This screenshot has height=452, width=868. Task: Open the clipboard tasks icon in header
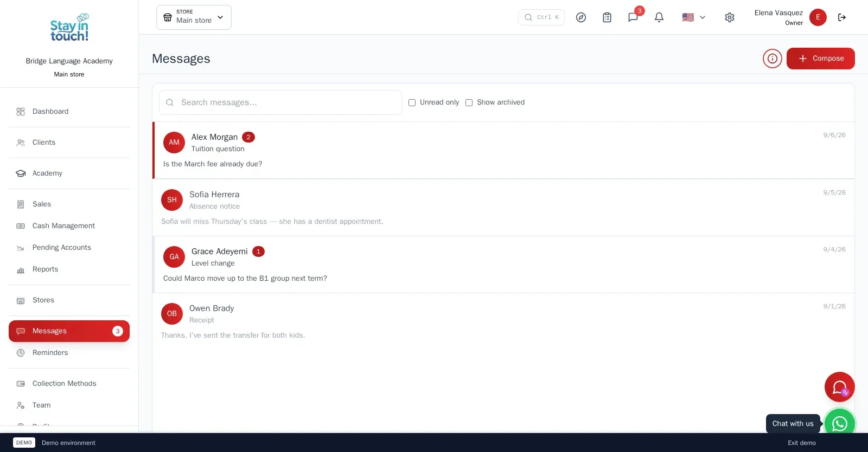[607, 17]
